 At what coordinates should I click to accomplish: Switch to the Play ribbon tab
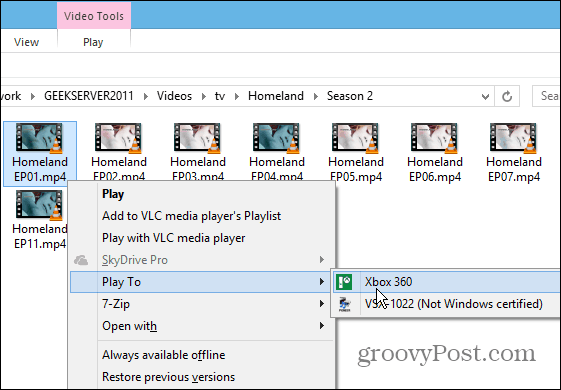[93, 42]
